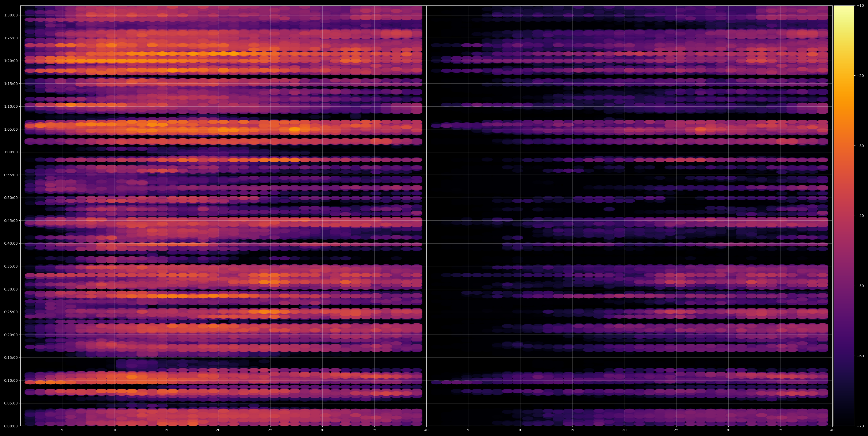
Task: Click the left plot's x-axis label 5
Action: click(62, 430)
